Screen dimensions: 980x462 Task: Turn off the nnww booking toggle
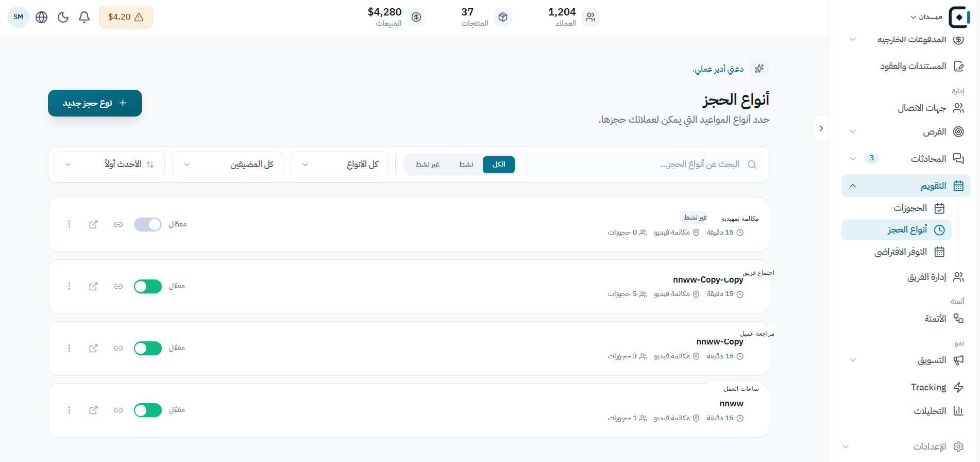(148, 410)
